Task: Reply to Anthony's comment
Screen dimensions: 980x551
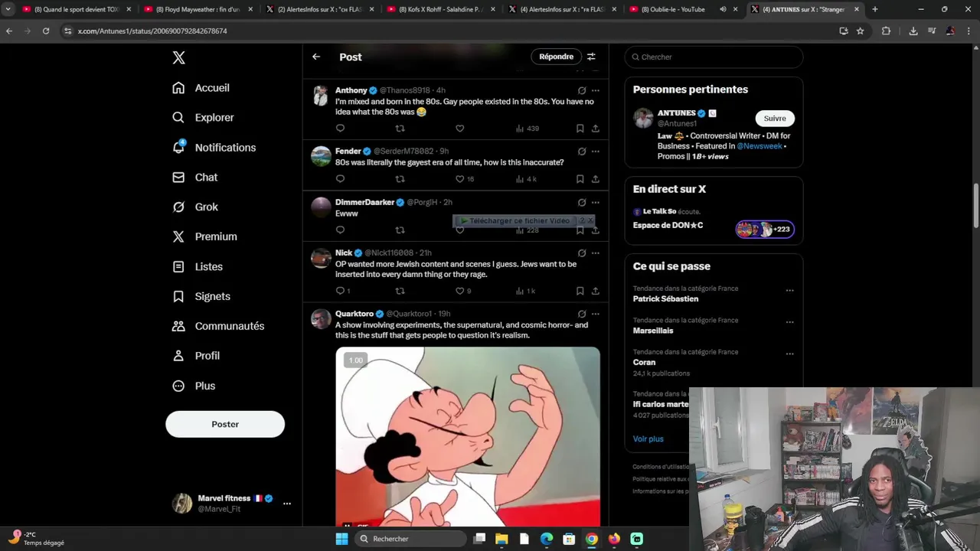Action: pyautogui.click(x=341, y=129)
